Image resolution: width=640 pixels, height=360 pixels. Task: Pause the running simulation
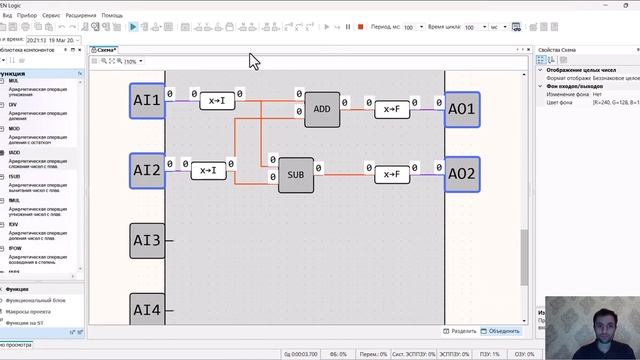coord(348,27)
